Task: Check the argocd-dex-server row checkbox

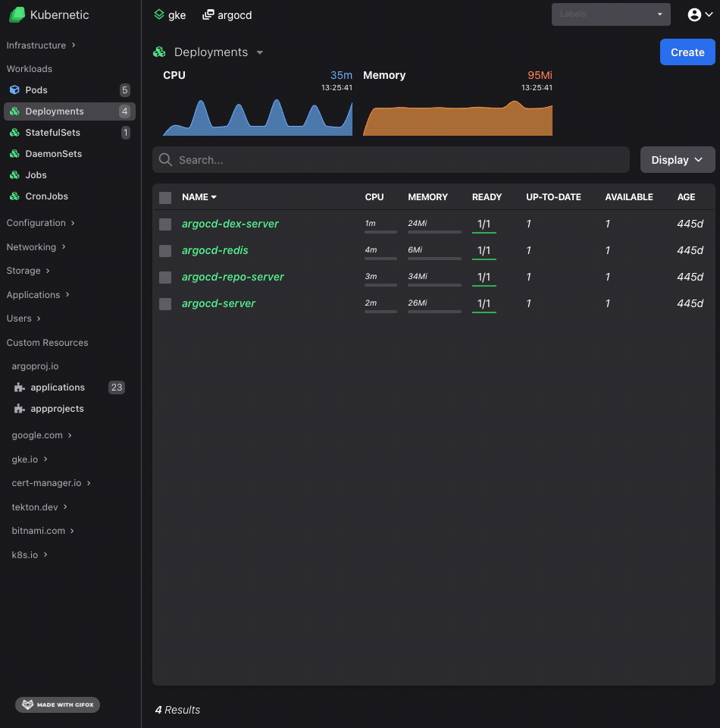Action: (x=165, y=224)
